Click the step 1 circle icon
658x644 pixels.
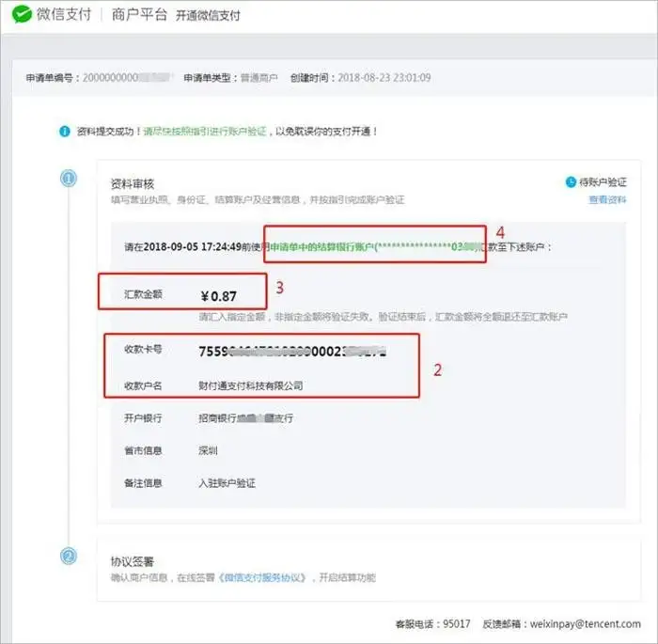click(69, 179)
